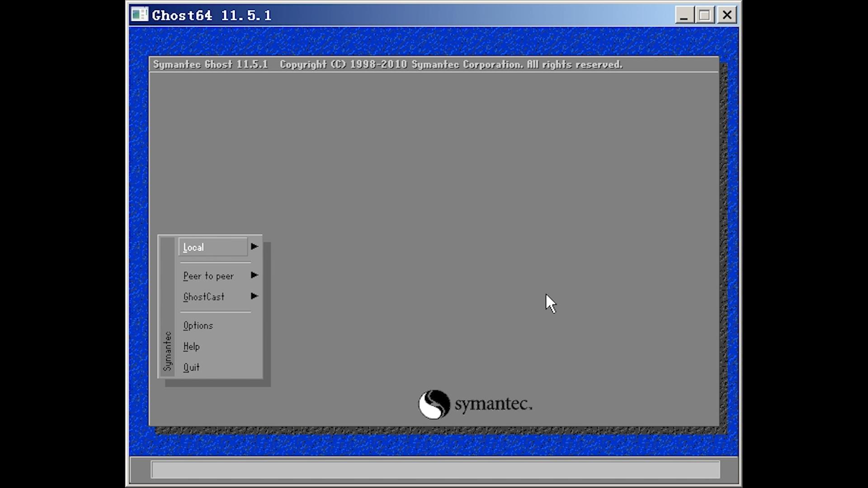Click the maximize icon on the window

705,15
